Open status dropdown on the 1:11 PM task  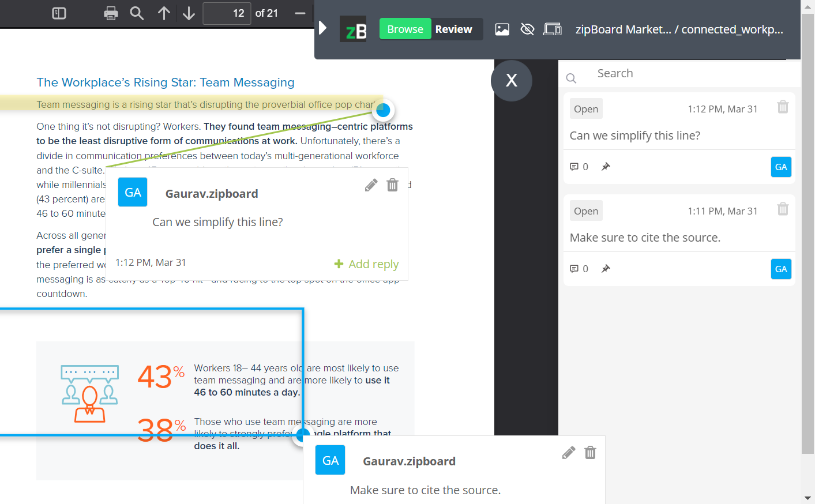coord(585,210)
